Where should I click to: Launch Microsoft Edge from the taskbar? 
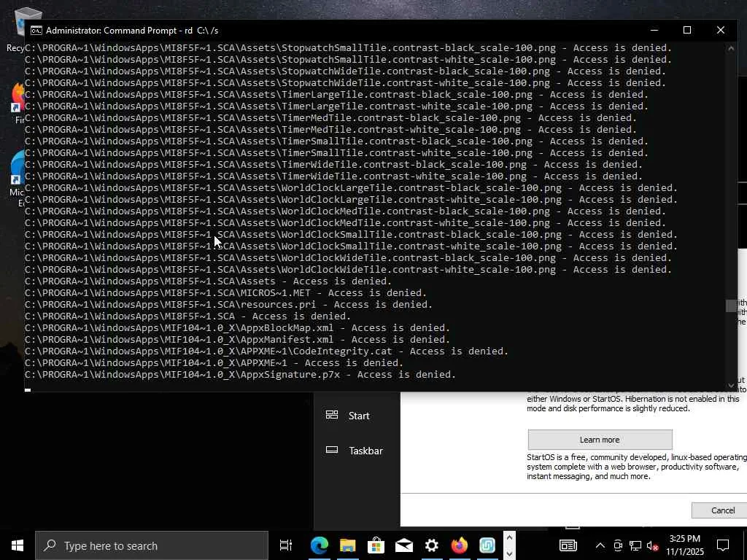[x=320, y=545]
